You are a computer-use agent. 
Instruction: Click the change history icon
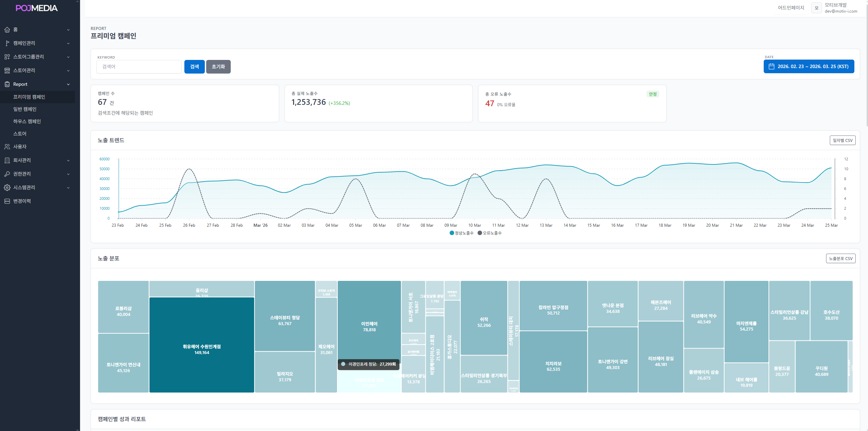pyautogui.click(x=7, y=201)
